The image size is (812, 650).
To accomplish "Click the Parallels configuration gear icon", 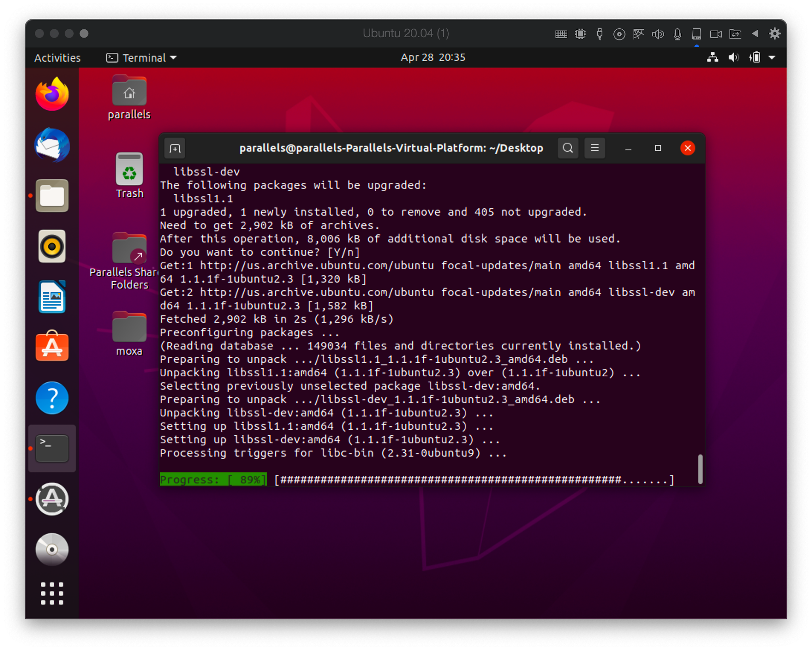I will (775, 34).
